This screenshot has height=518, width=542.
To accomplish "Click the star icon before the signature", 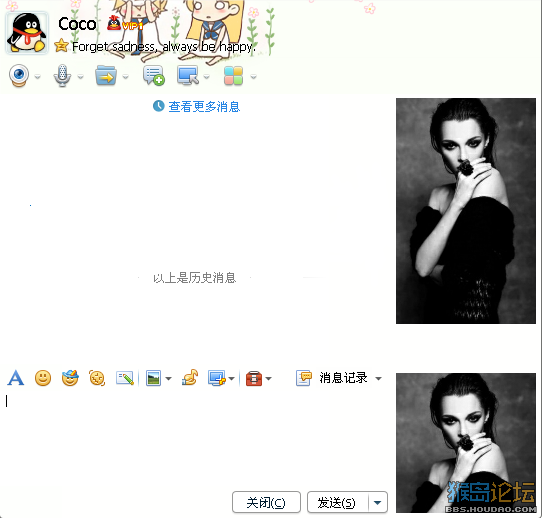I will 61,45.
